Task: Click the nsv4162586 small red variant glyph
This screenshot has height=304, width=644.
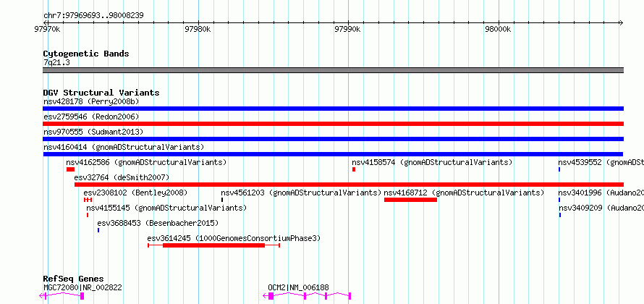Action: [70, 169]
